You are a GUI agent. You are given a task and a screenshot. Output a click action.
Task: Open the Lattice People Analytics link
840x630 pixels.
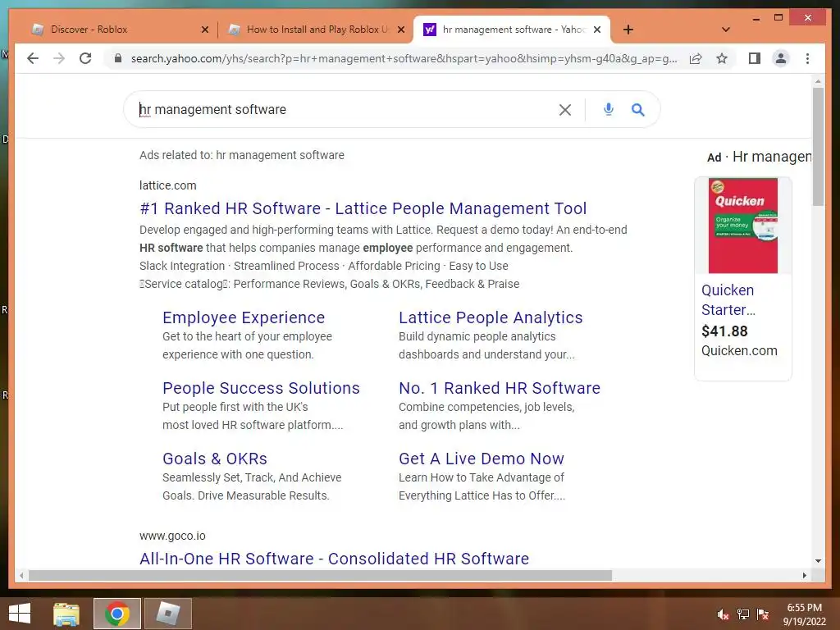pos(491,317)
